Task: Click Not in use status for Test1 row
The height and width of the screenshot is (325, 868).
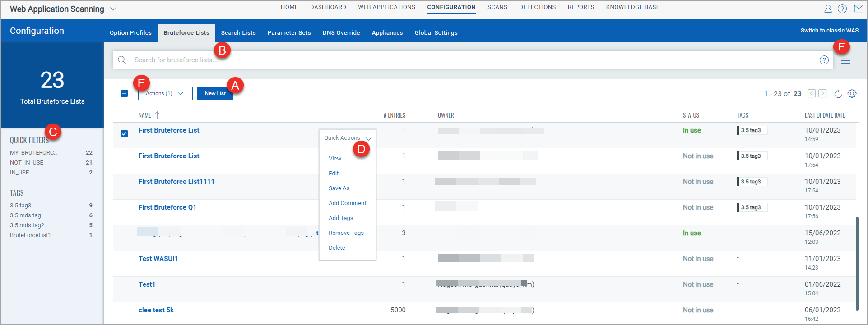Action: click(698, 284)
